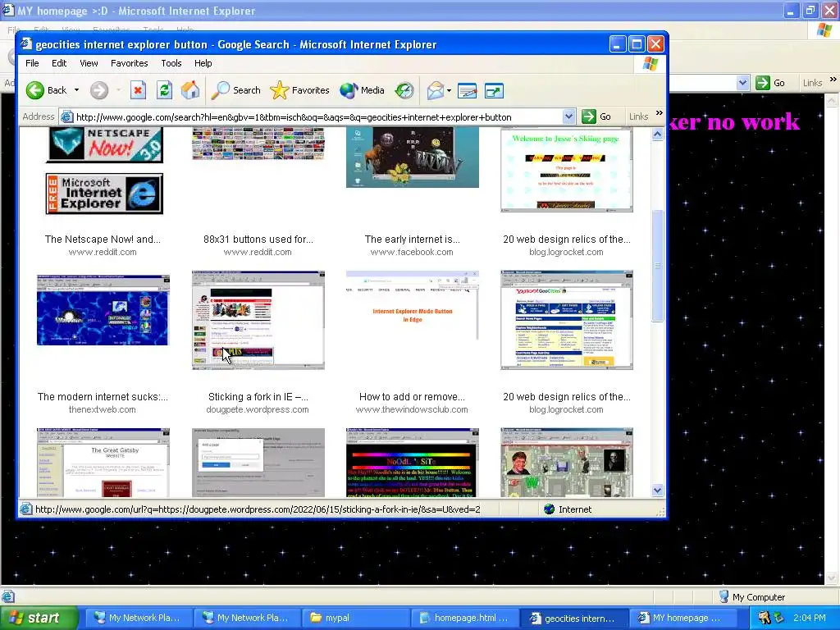Click thenextweb.com source text
The image size is (840, 630).
[103, 410]
